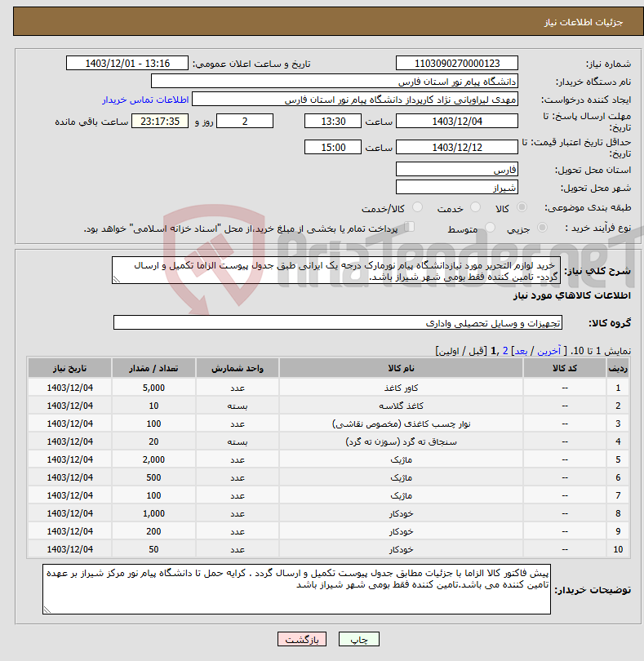Select ماژیک in row 7
The width and height of the screenshot is (644, 661).
(x=401, y=495)
